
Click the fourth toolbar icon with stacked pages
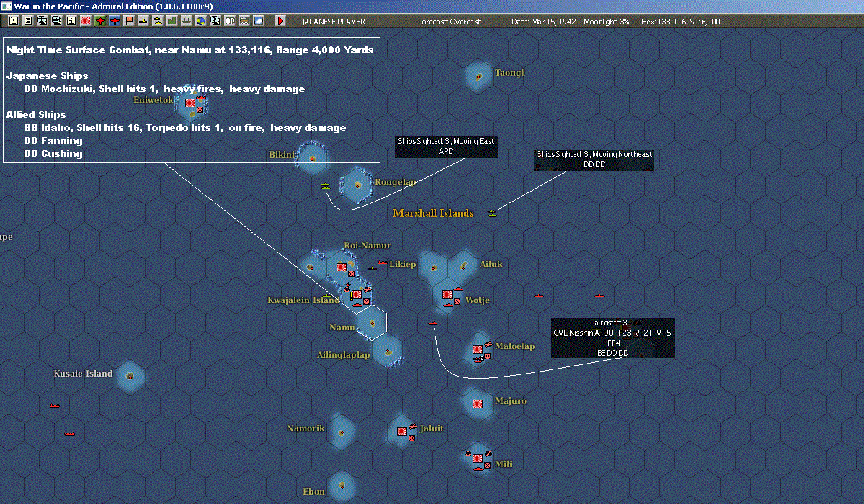[57, 21]
